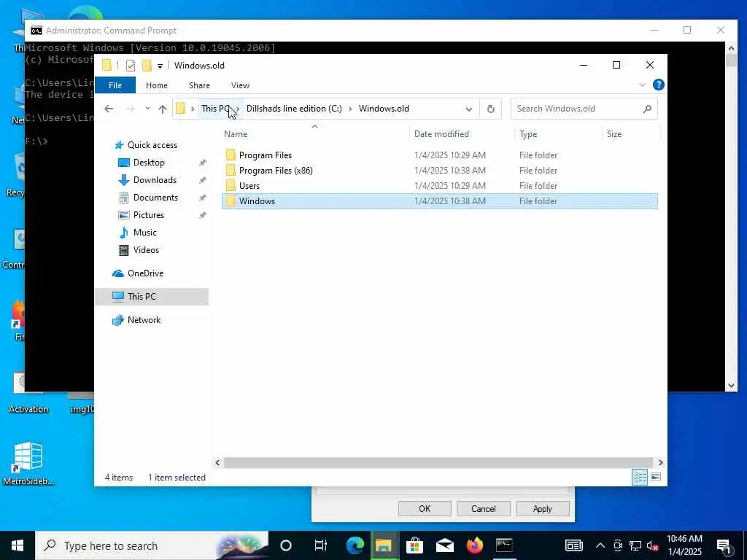
Task: Open Documents in the navigation pane
Action: click(x=155, y=198)
